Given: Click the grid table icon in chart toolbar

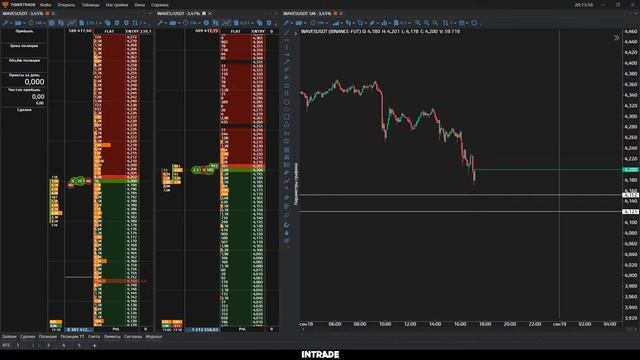Looking at the screenshot, I should click(x=462, y=23).
